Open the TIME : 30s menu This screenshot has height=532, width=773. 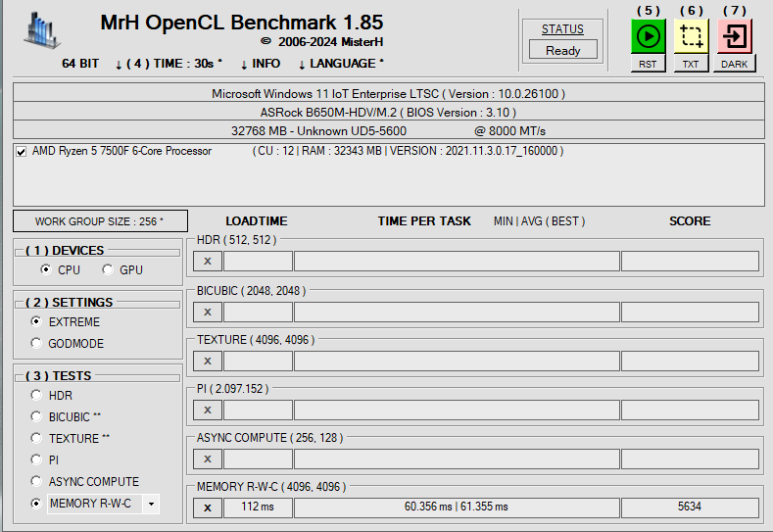click(x=169, y=64)
